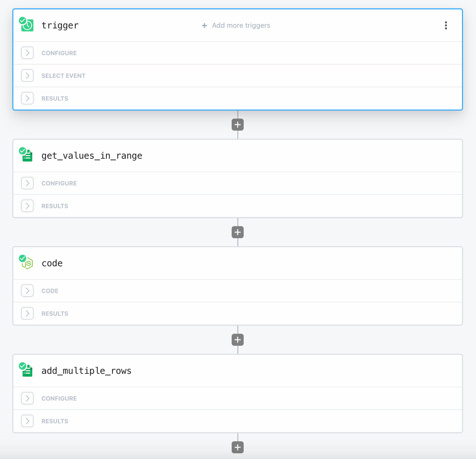Click RESULTS label in get_values_in_range
Screen dimensions: 476x459
55,206
